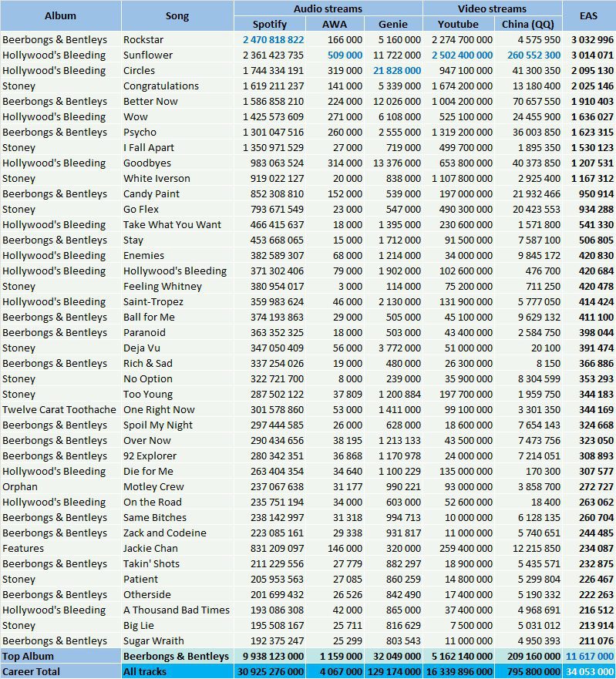The image size is (616, 679).
Task: Click the Features album cell
Action: point(61,549)
